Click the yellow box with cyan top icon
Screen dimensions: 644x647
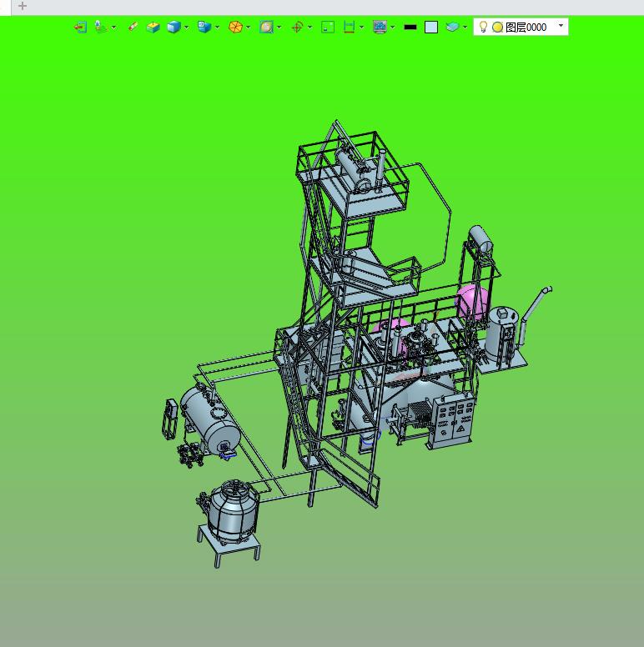click(x=153, y=28)
